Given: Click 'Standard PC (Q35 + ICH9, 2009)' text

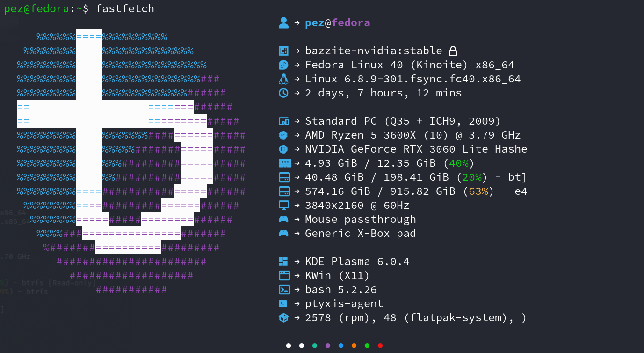Looking at the screenshot, I should (403, 121).
